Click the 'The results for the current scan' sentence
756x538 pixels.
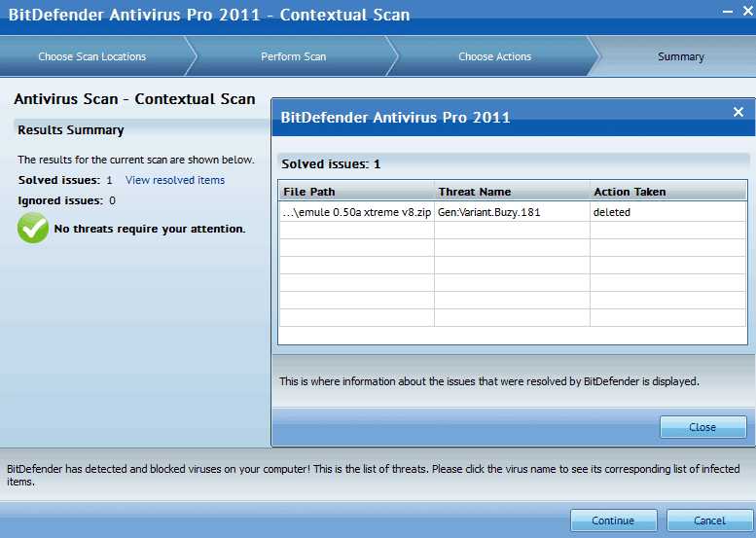(136, 160)
